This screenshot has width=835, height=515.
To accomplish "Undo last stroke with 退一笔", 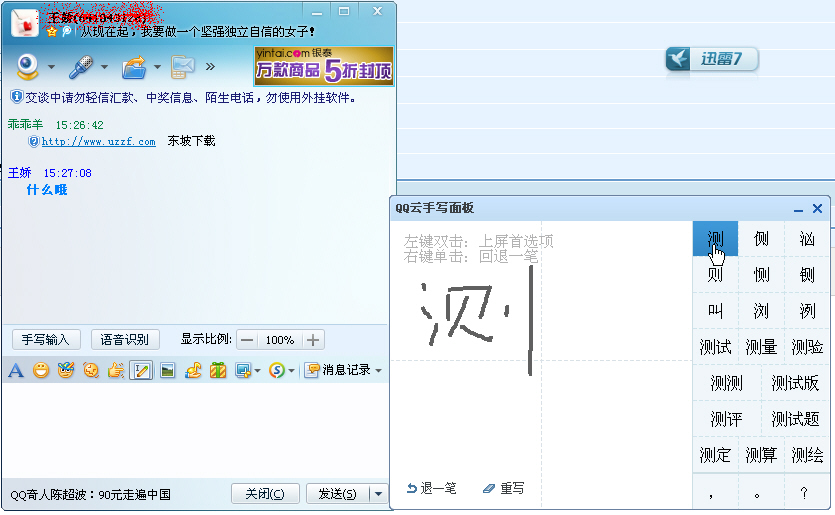I will (431, 488).
